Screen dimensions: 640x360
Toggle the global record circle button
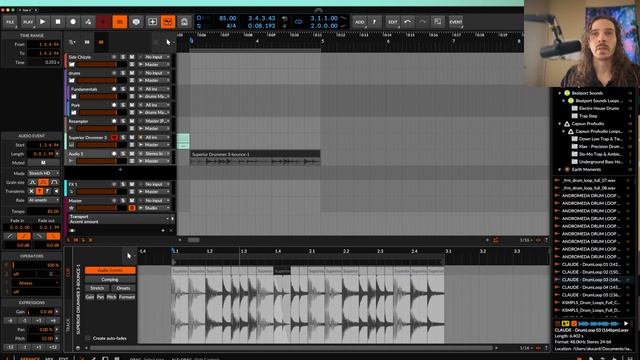[73, 22]
